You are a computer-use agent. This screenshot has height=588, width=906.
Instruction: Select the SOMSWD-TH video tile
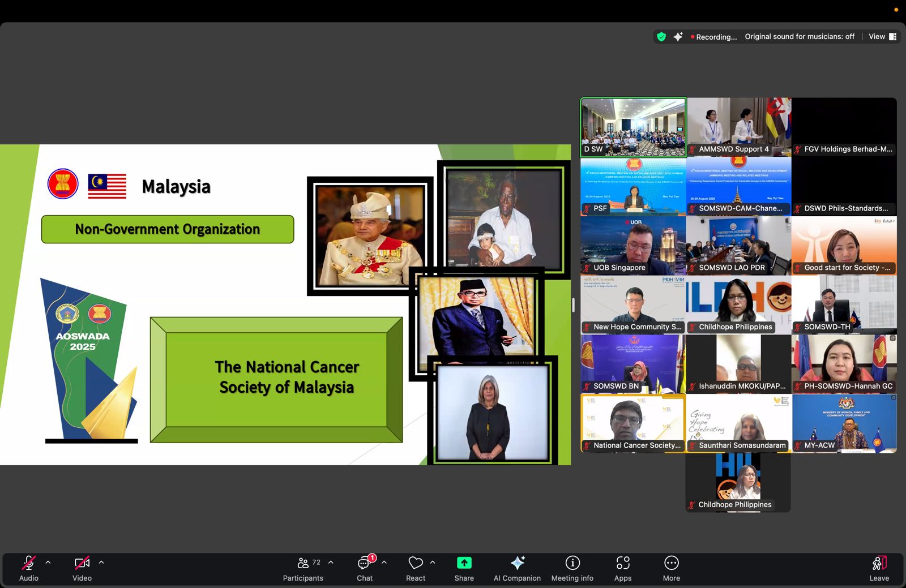pyautogui.click(x=844, y=305)
